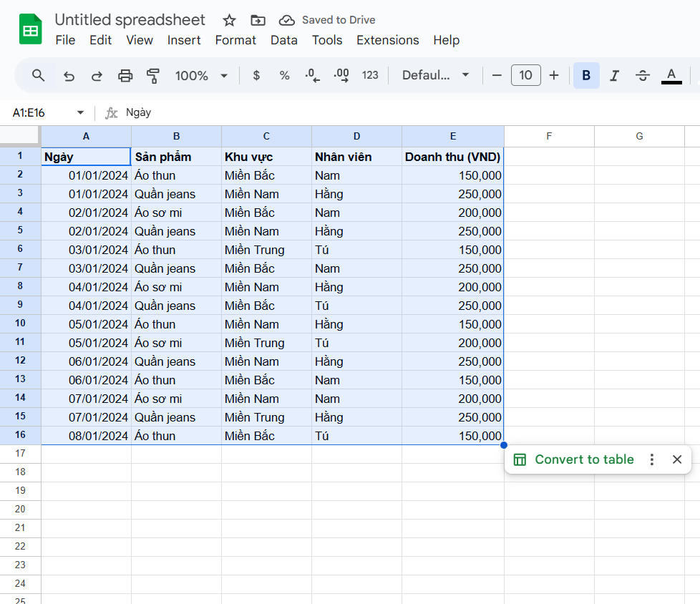
Task: Open the File menu
Action: point(65,40)
